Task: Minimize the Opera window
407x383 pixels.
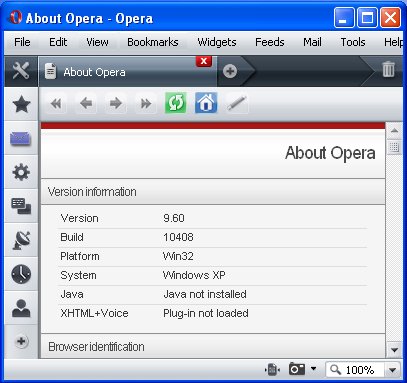Action: tap(344, 17)
